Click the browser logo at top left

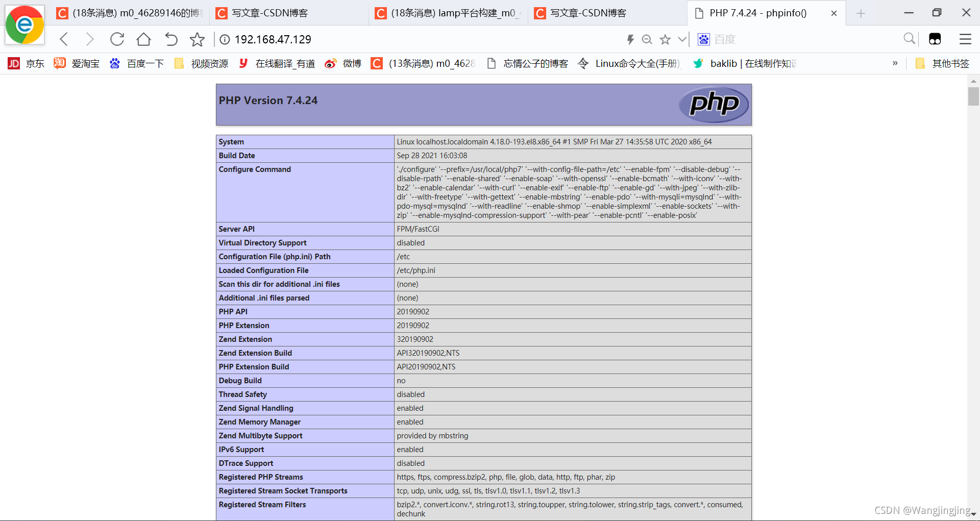tap(24, 24)
